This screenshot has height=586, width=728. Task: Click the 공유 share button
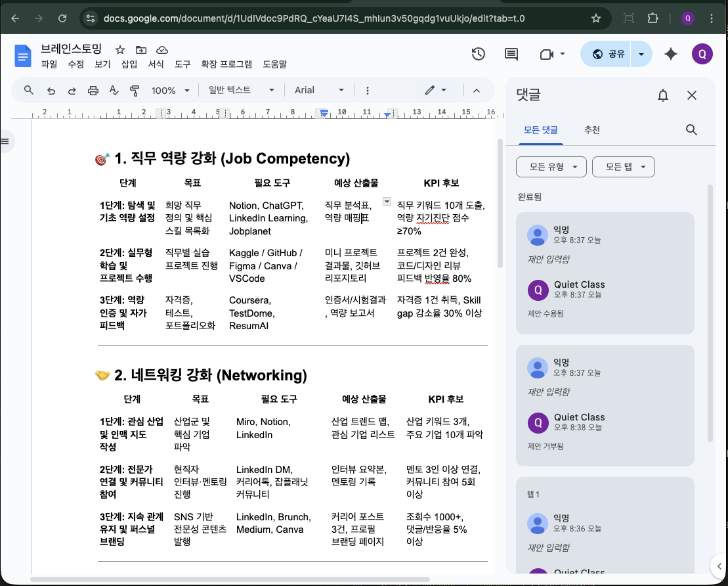[x=609, y=54]
